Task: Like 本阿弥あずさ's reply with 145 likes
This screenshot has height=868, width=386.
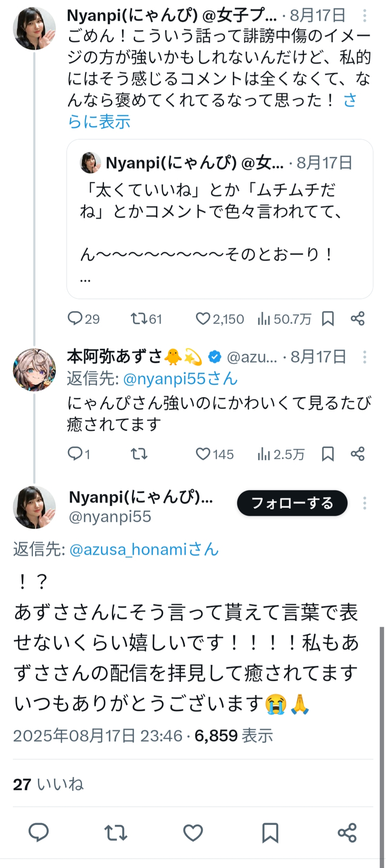Action: click(x=203, y=454)
